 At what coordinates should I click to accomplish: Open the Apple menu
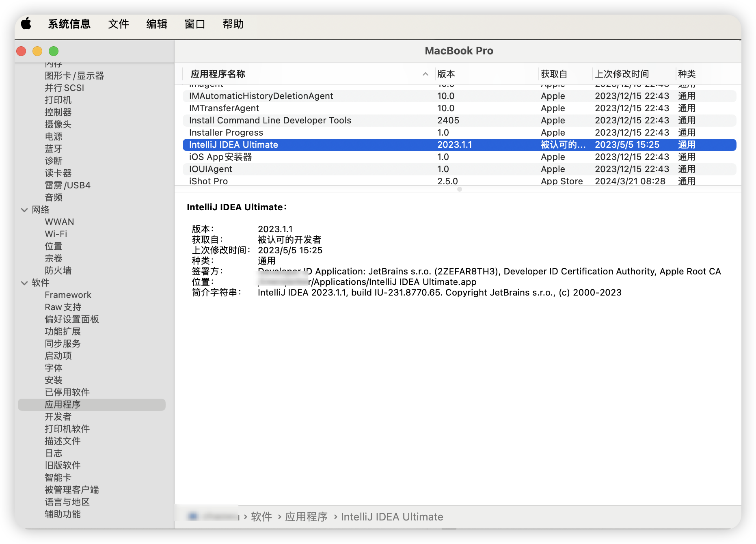coord(26,24)
